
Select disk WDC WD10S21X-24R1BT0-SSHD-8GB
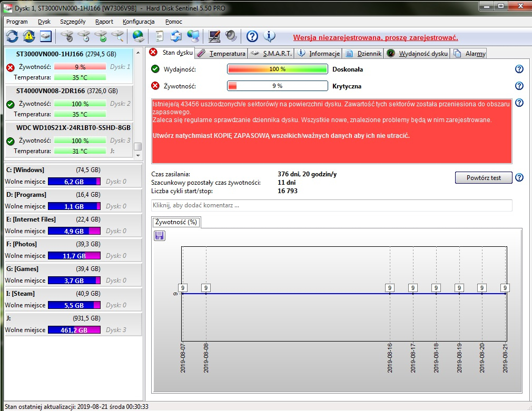click(x=68, y=139)
